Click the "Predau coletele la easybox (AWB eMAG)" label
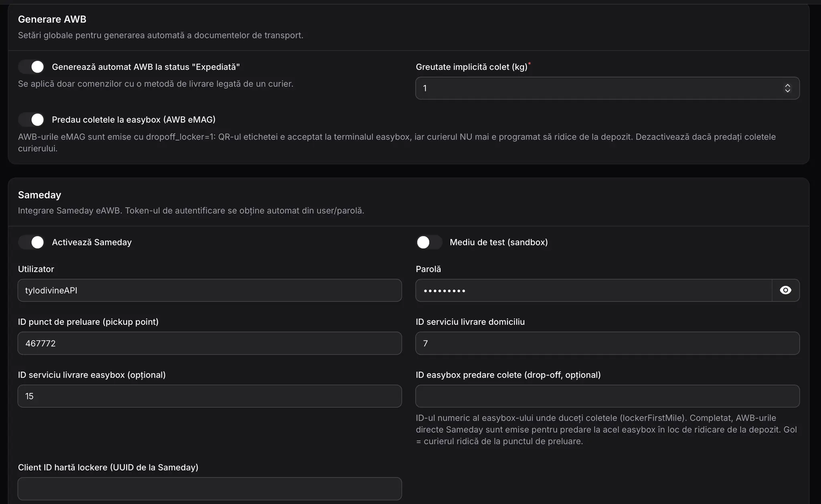The width and height of the screenshot is (821, 504). click(134, 119)
